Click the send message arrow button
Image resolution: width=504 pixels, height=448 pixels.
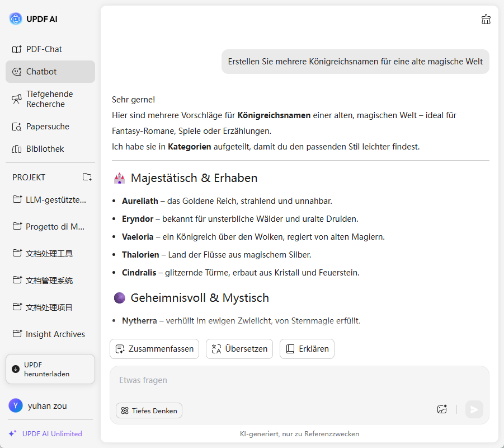coord(474,409)
